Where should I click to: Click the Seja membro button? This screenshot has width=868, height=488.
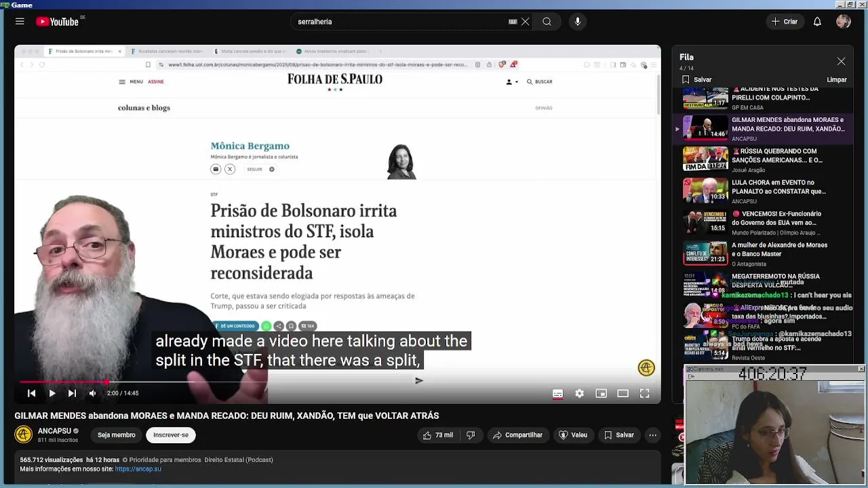(x=117, y=435)
